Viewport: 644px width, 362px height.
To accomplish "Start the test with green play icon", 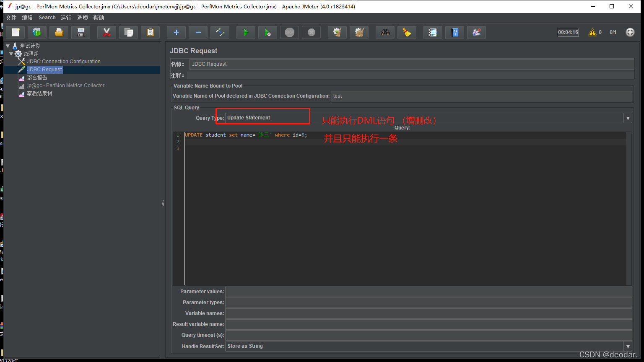I will (246, 32).
